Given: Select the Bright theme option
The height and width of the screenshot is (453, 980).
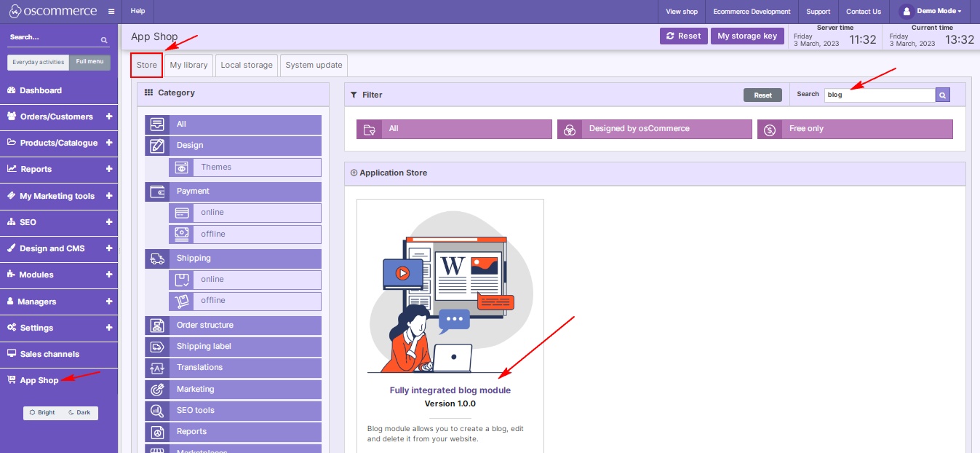Looking at the screenshot, I should pyautogui.click(x=42, y=413).
